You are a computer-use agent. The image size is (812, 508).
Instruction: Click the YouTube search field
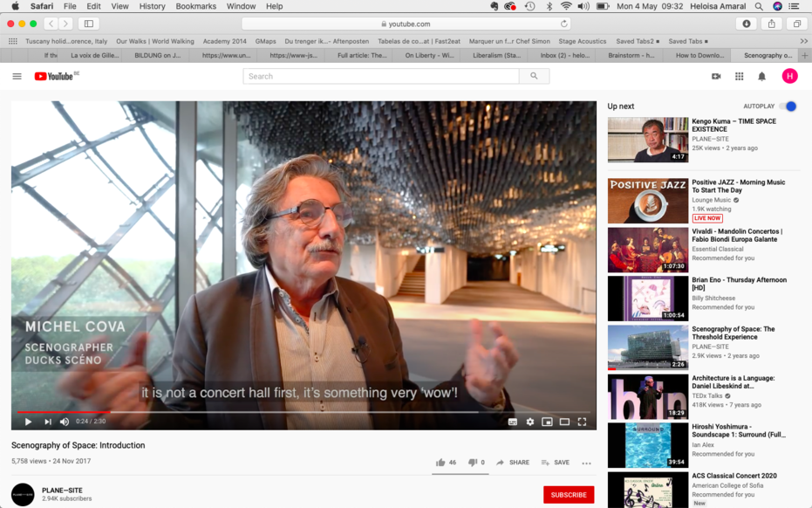381,76
